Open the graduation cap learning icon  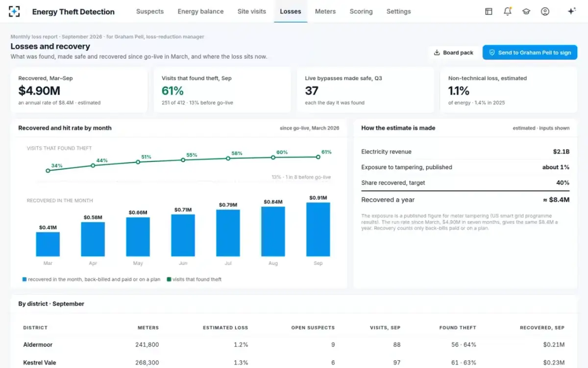point(526,11)
